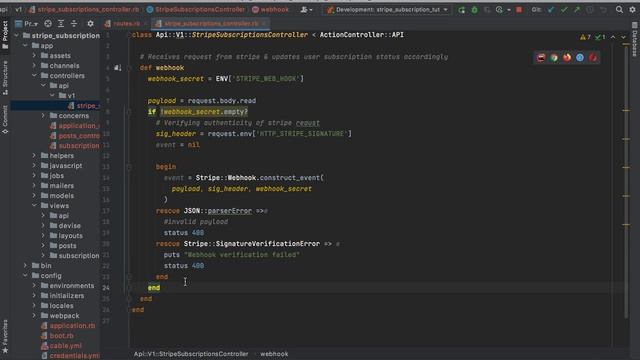Click the Git Update Project icon

[551, 9]
